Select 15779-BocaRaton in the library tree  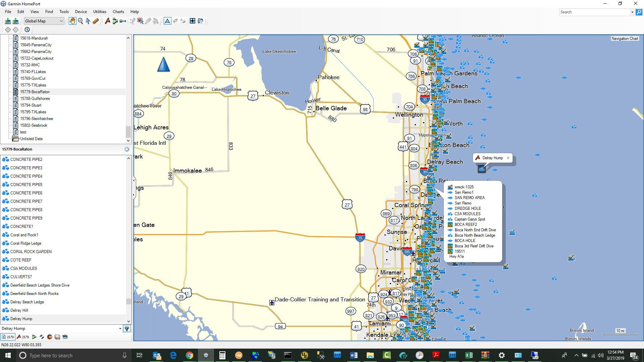click(35, 92)
